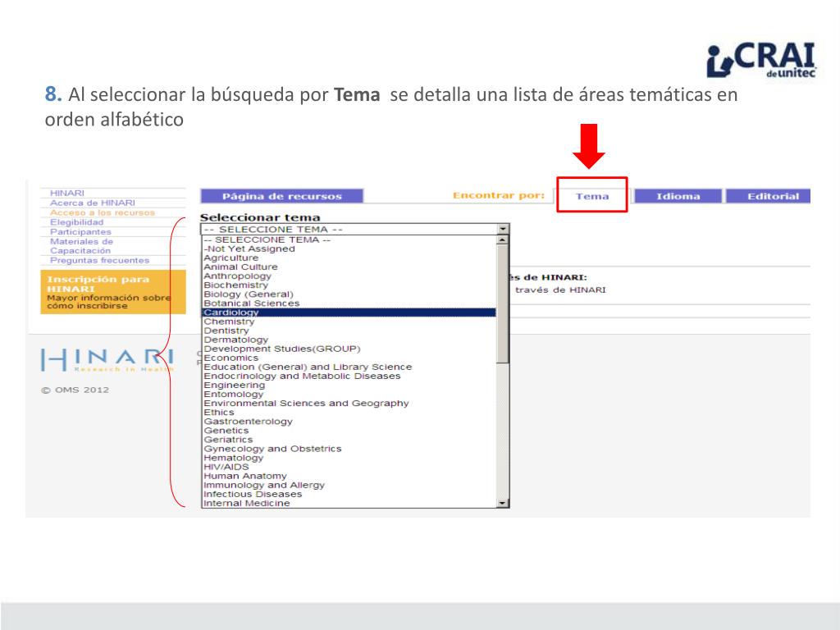Select Internal Medicine topic
The height and width of the screenshot is (630, 840).
pos(349,503)
